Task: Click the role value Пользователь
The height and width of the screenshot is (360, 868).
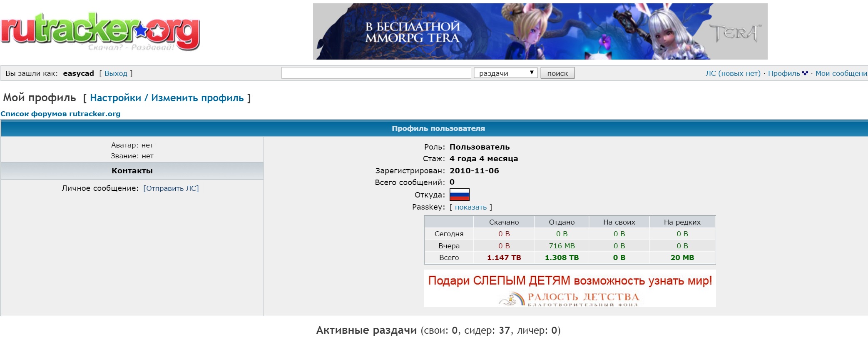Action: [x=480, y=147]
